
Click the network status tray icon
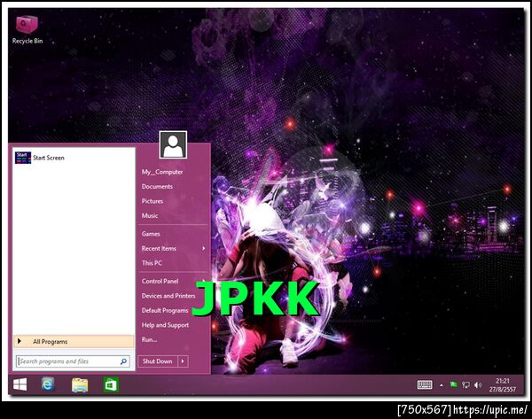[465, 384]
